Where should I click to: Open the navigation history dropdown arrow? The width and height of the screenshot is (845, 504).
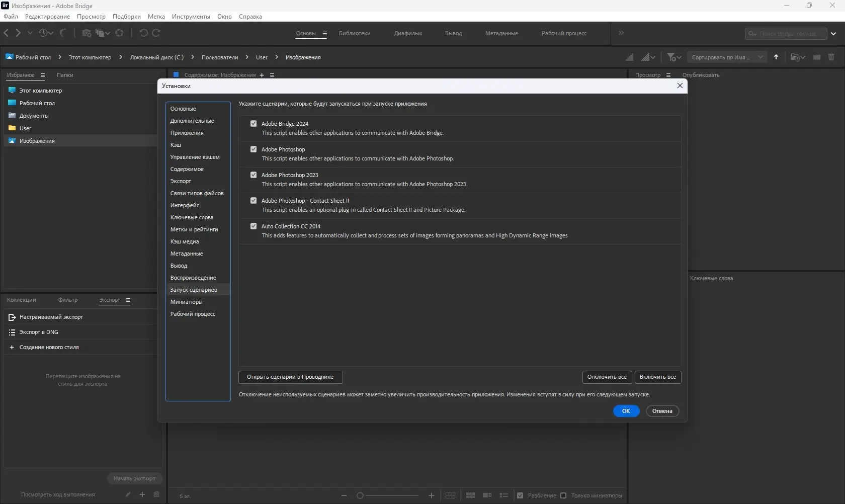(x=30, y=33)
